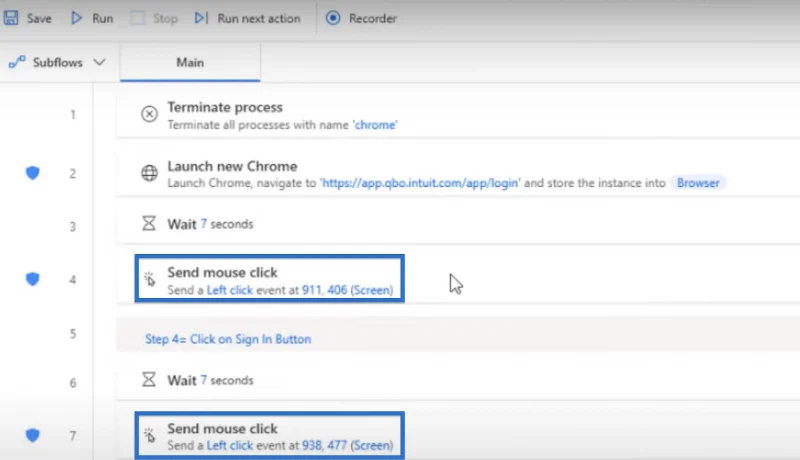
Task: Click the Run next action step icon
Action: pyautogui.click(x=201, y=18)
